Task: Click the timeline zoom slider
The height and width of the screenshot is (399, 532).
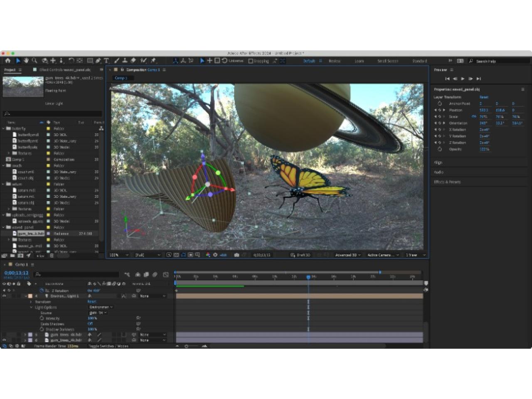Action: pos(187,346)
